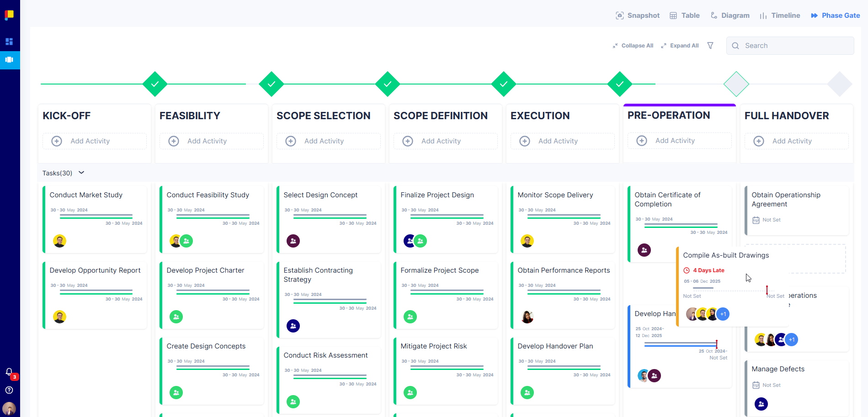Switch to the Timeline view

point(780,16)
